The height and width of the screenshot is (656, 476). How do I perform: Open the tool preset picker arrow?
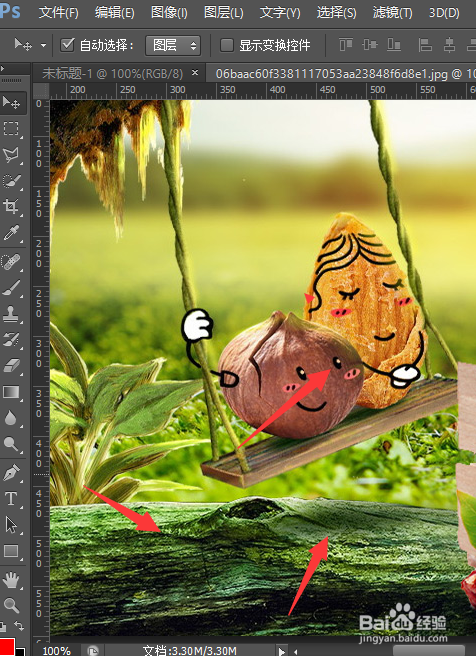click(x=44, y=45)
